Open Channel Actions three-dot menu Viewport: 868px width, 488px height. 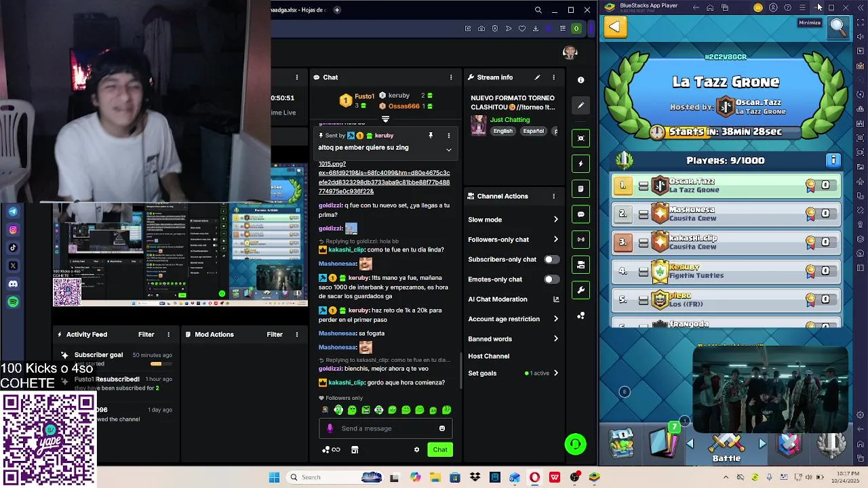pyautogui.click(x=553, y=196)
